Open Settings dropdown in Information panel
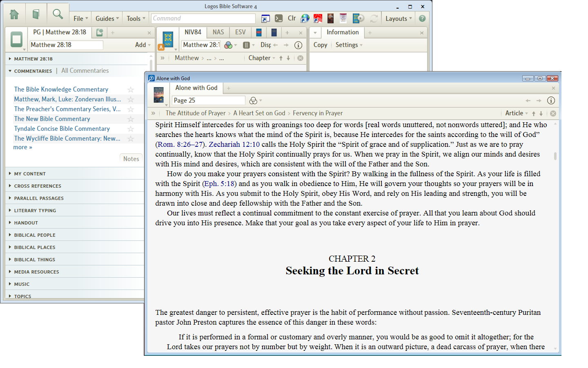The width and height of the screenshot is (588, 368). pos(349,45)
